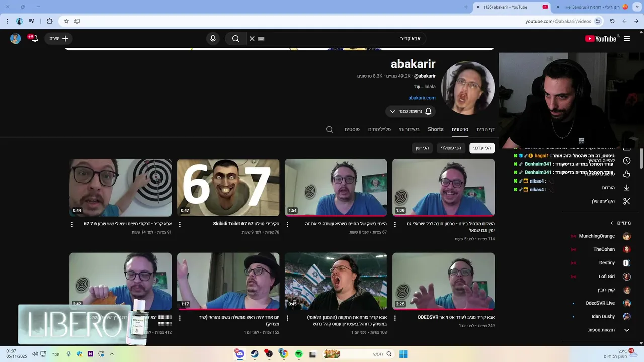Bookmark this page with the star icon
The image size is (644, 362).
(x=66, y=21)
